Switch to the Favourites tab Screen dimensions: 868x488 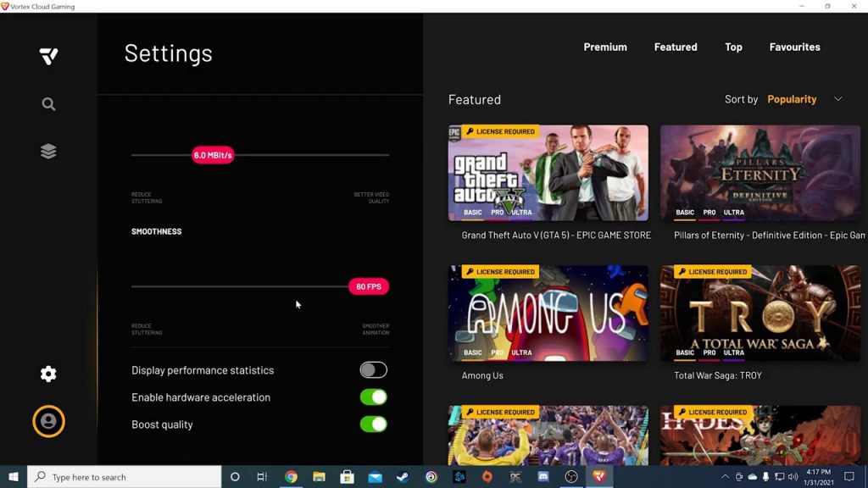click(x=795, y=47)
